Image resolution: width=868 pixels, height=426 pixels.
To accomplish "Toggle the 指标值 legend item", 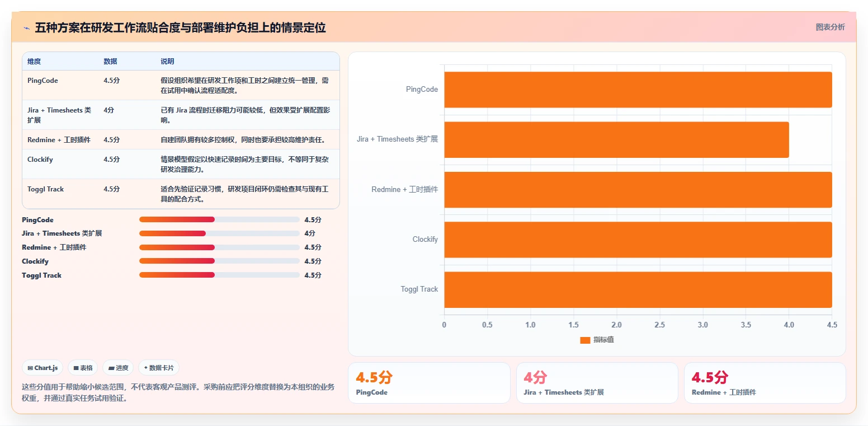I will click(x=597, y=340).
